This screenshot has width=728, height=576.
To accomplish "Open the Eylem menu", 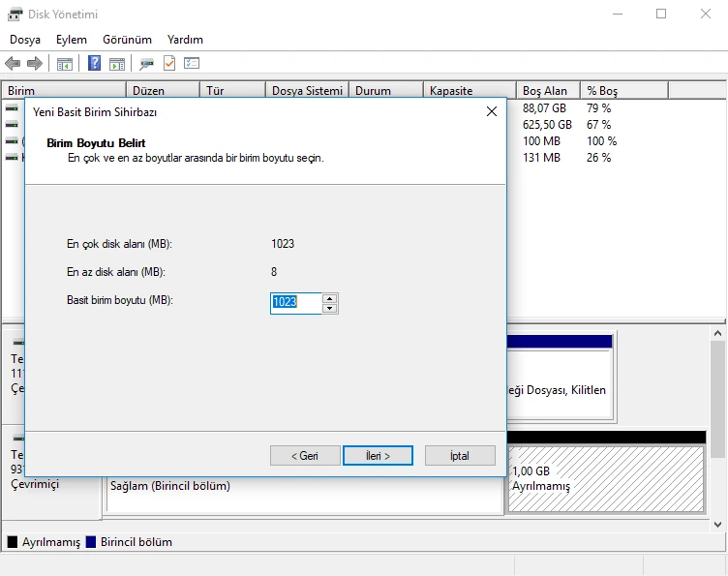I will 72,40.
